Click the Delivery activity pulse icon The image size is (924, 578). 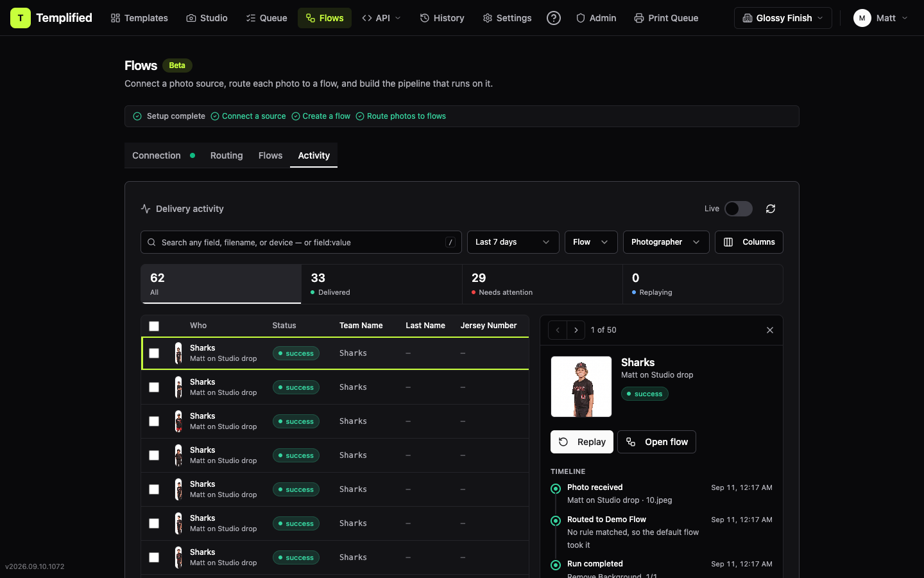point(146,209)
